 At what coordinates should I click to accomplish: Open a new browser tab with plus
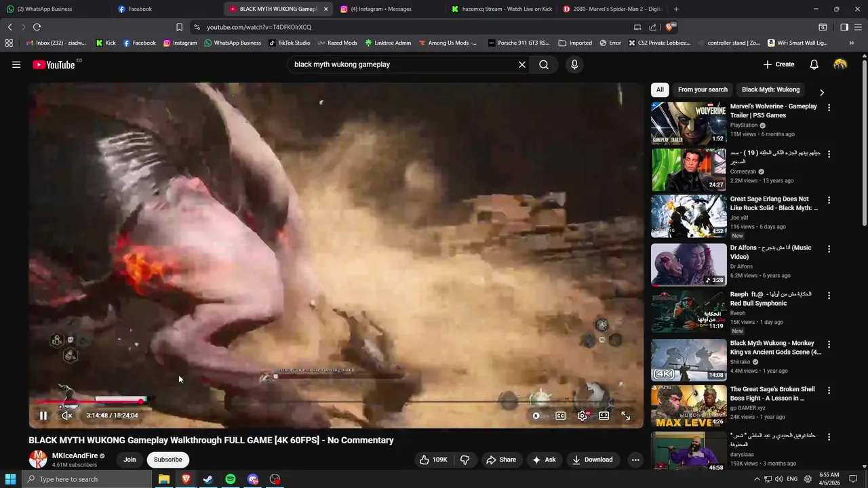click(x=676, y=9)
